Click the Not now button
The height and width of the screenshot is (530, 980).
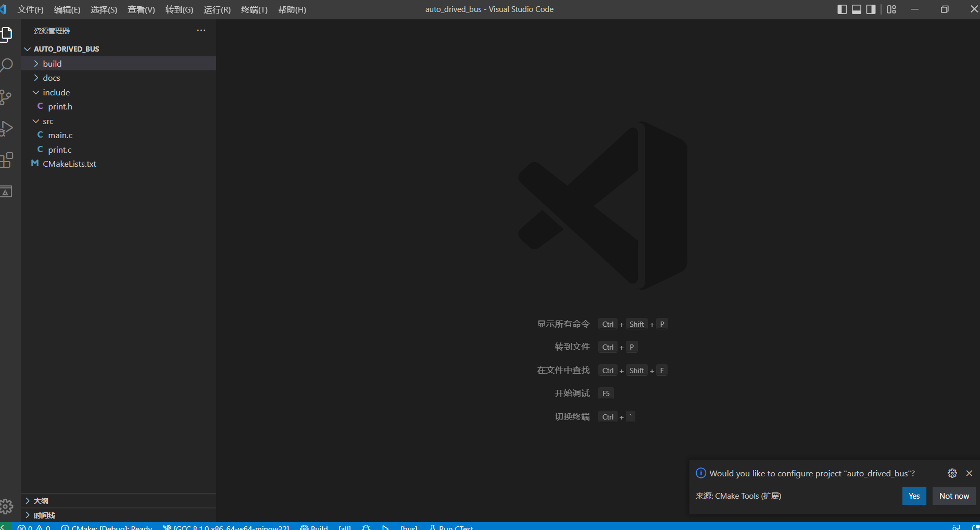(954, 496)
